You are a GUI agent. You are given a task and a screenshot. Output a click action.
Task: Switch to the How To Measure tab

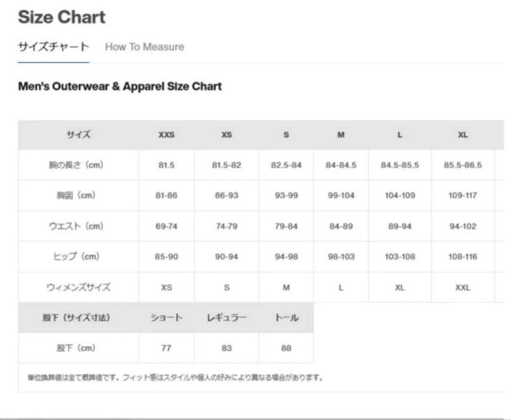point(144,47)
